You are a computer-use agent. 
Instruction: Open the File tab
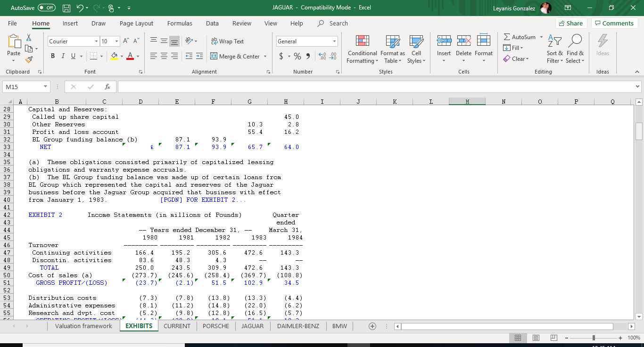12,23
